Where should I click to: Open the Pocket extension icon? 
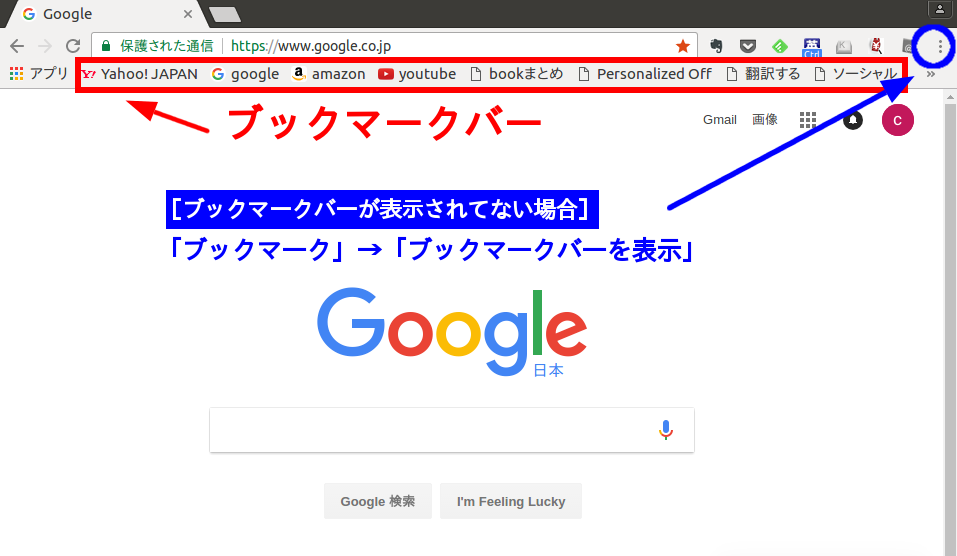(x=748, y=46)
